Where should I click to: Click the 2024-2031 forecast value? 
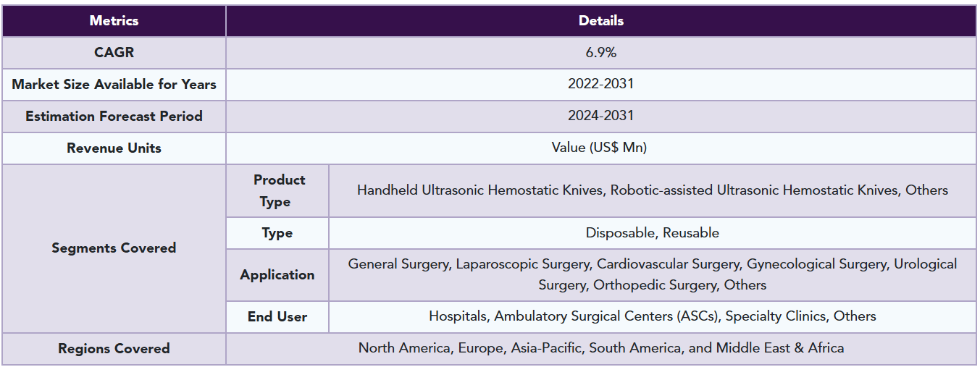coord(600,116)
